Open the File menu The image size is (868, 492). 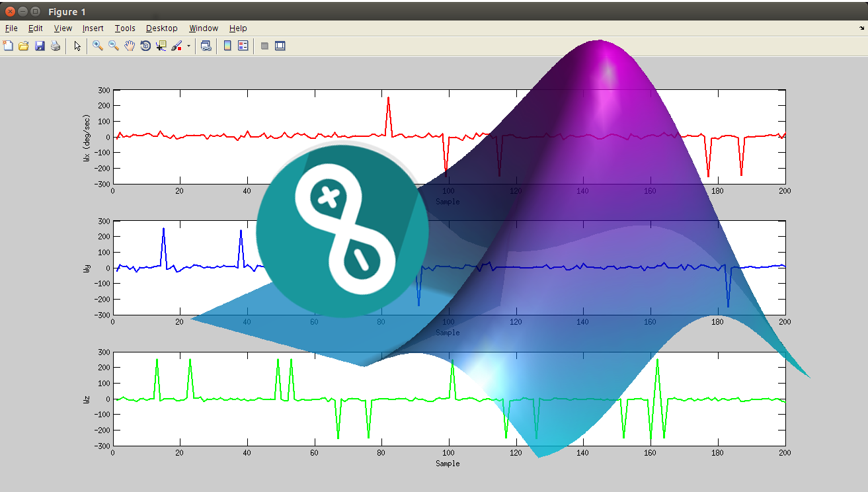point(11,28)
